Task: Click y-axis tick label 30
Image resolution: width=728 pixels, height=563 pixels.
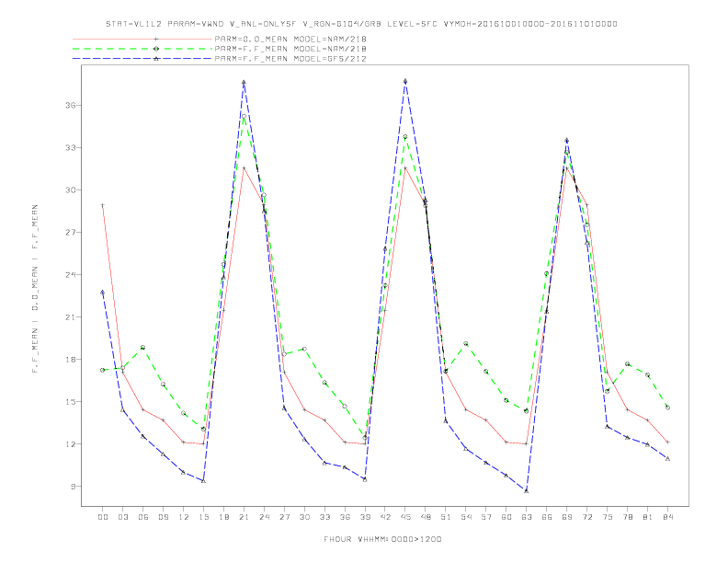Action: [x=71, y=190]
